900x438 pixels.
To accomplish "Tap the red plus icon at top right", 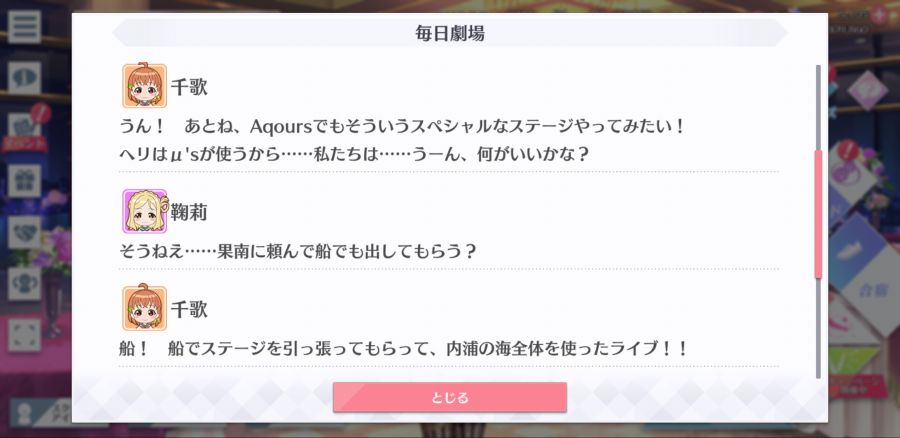I will pyautogui.click(x=879, y=15).
